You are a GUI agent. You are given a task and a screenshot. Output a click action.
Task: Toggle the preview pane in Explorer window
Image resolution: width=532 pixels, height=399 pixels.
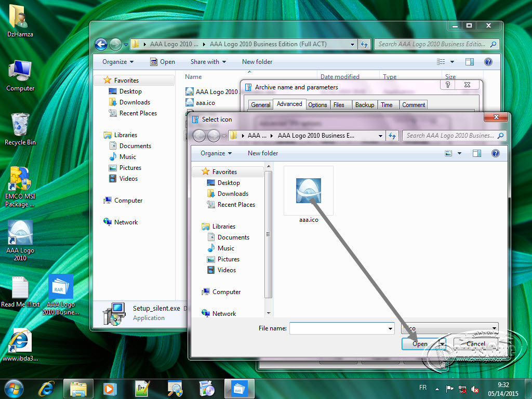[470, 62]
